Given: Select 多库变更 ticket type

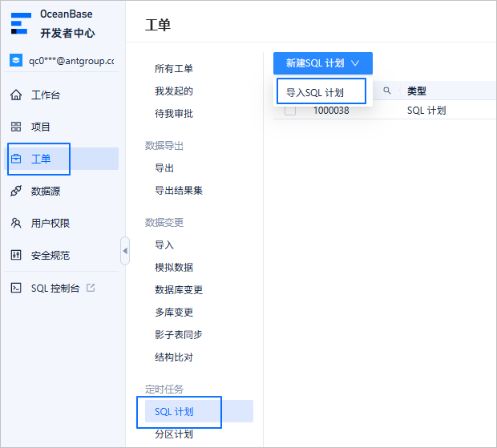Looking at the screenshot, I should pyautogui.click(x=174, y=312).
